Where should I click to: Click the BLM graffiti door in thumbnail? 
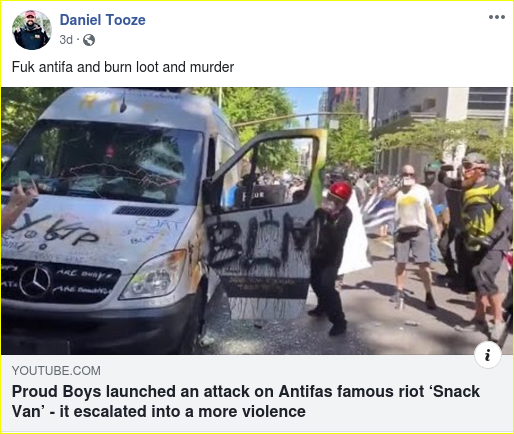coord(262,233)
